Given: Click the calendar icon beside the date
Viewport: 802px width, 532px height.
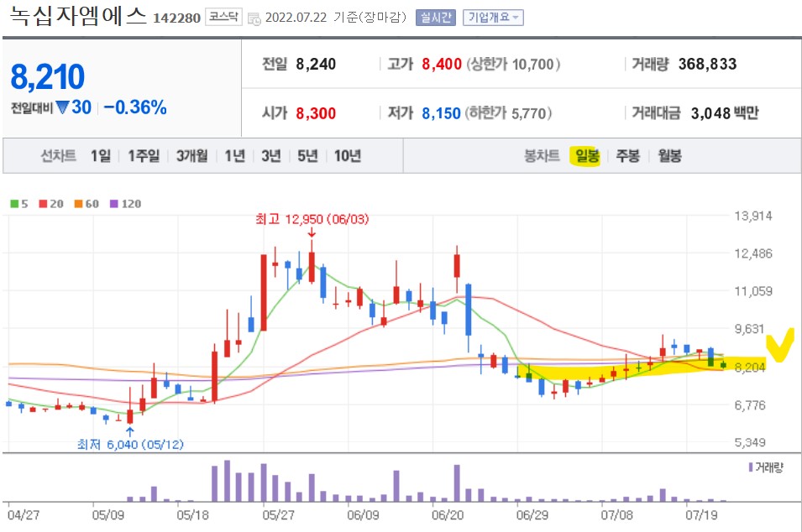Looking at the screenshot, I should coord(254,18).
